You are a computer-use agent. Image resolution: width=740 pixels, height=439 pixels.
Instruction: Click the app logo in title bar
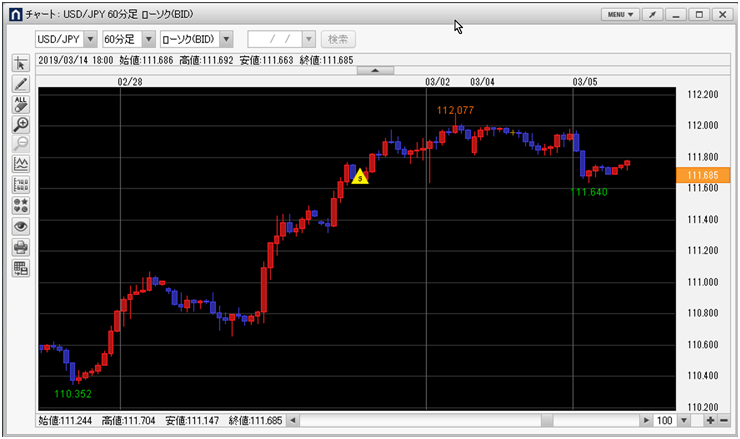(16, 15)
